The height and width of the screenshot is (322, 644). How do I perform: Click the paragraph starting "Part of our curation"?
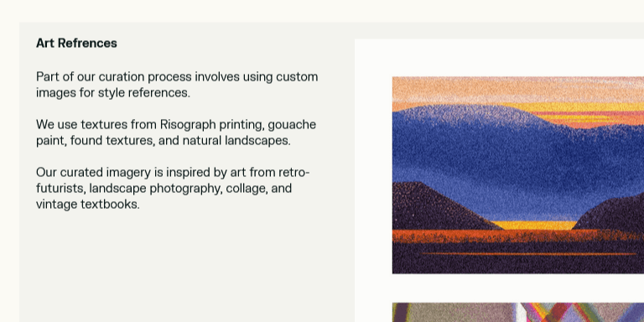tap(177, 85)
